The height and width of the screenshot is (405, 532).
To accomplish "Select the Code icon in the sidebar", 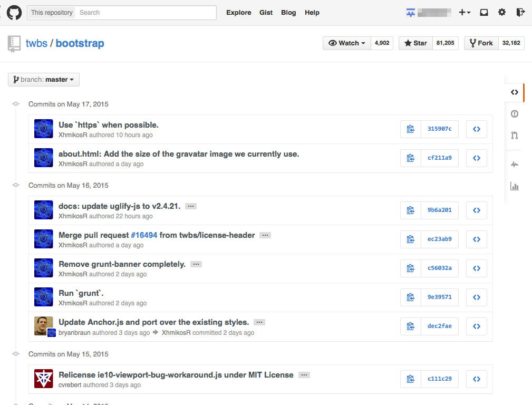I will 514,92.
